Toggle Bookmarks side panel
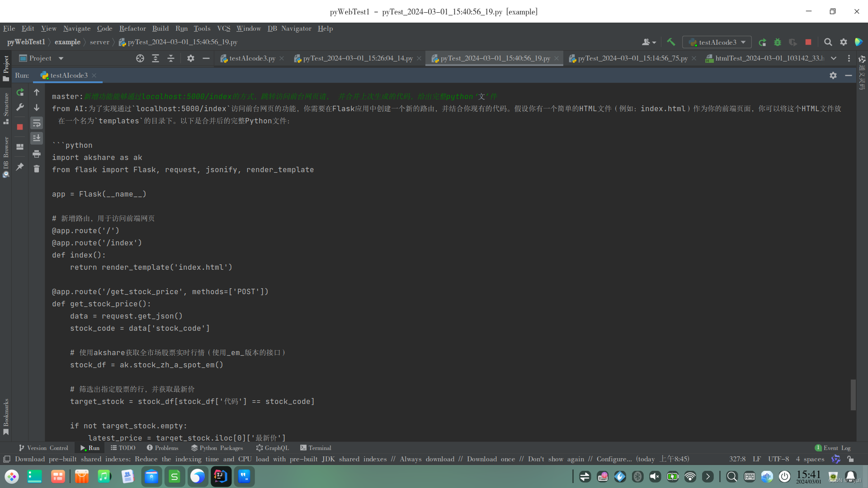This screenshot has width=868, height=488. click(6, 417)
